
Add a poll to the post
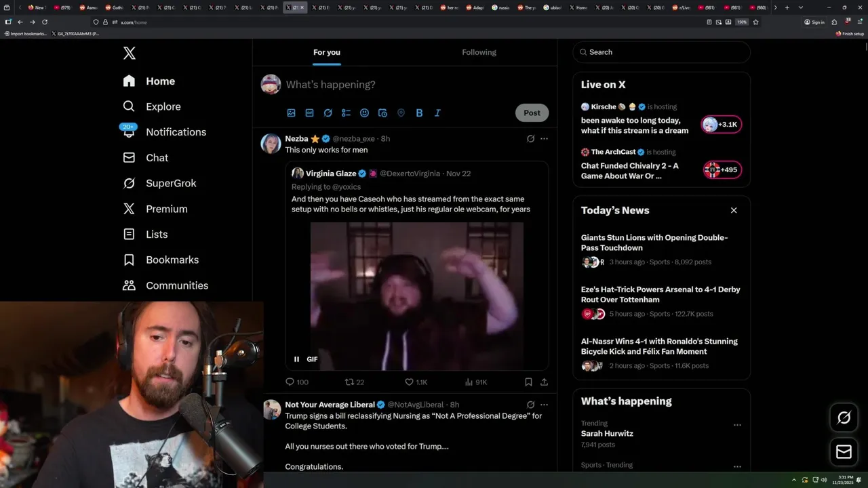[x=346, y=113]
